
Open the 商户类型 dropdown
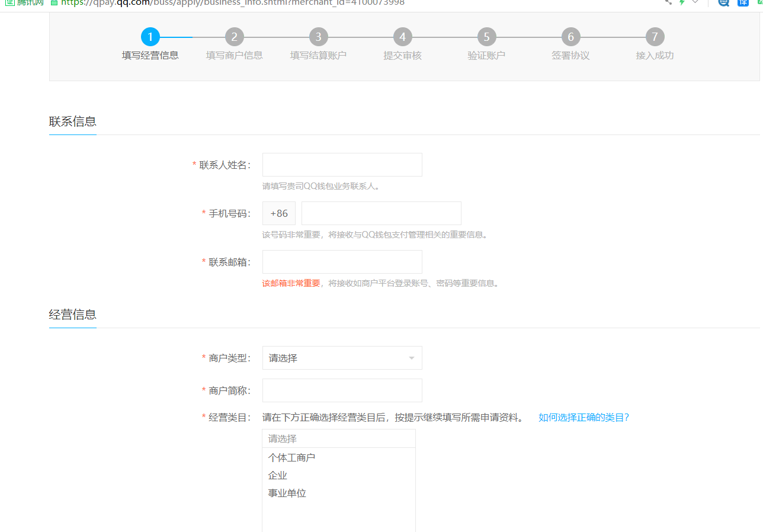[342, 358]
